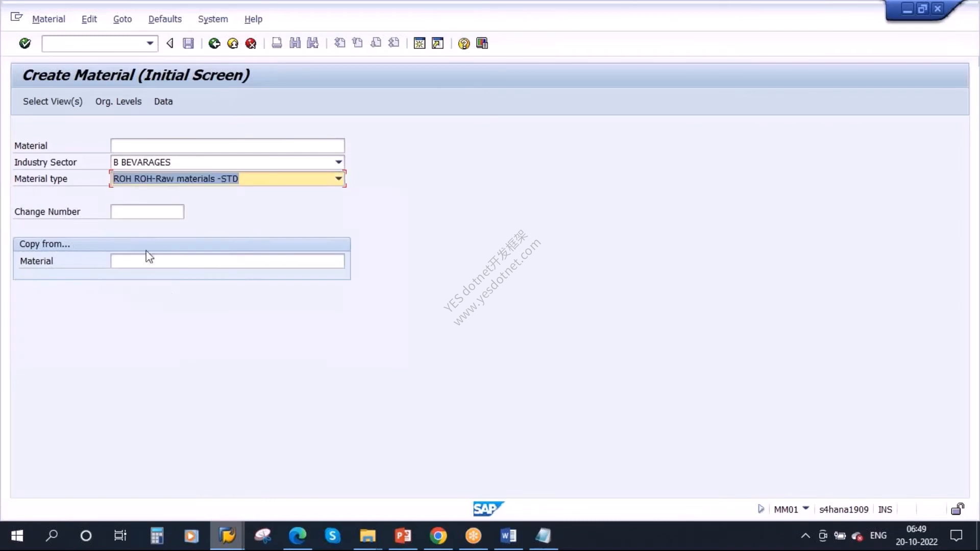This screenshot has width=980, height=551.
Task: Open File Explorer from the taskbar
Action: pos(367,536)
